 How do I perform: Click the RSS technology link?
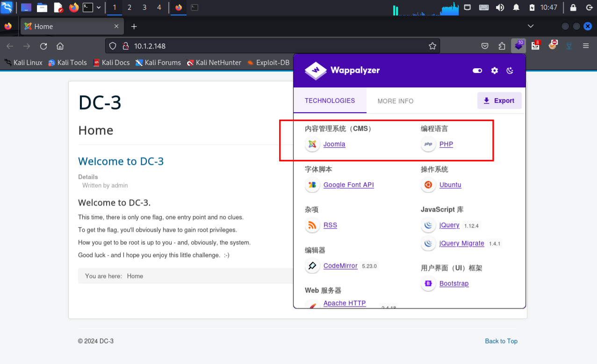(330, 225)
